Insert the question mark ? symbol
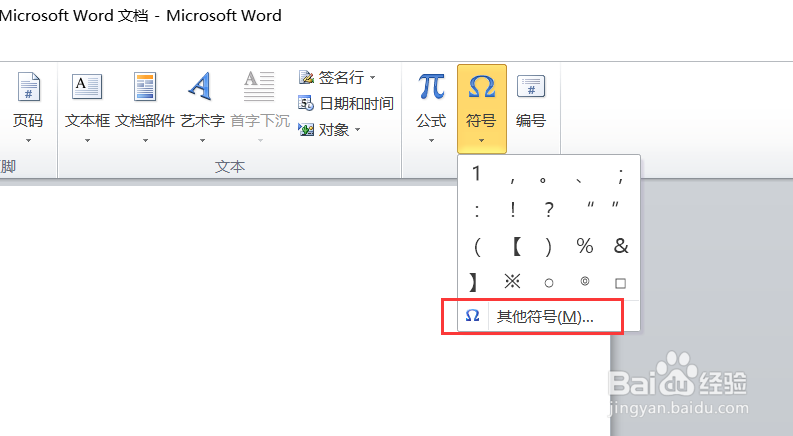The width and height of the screenshot is (793, 436). pyautogui.click(x=549, y=209)
